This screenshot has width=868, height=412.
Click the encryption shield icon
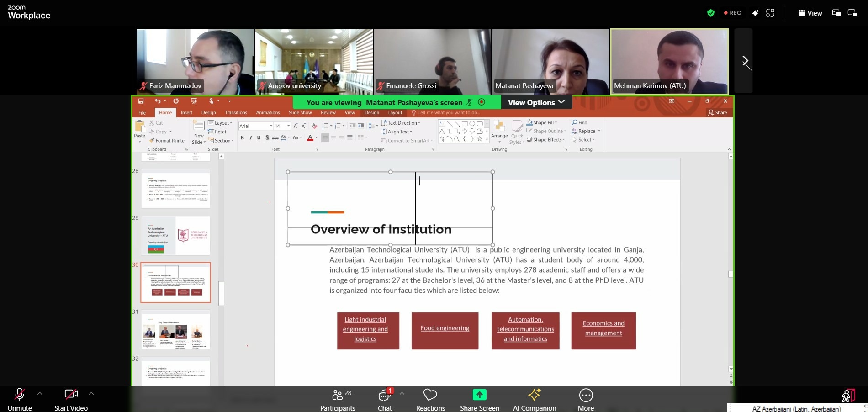[710, 13]
